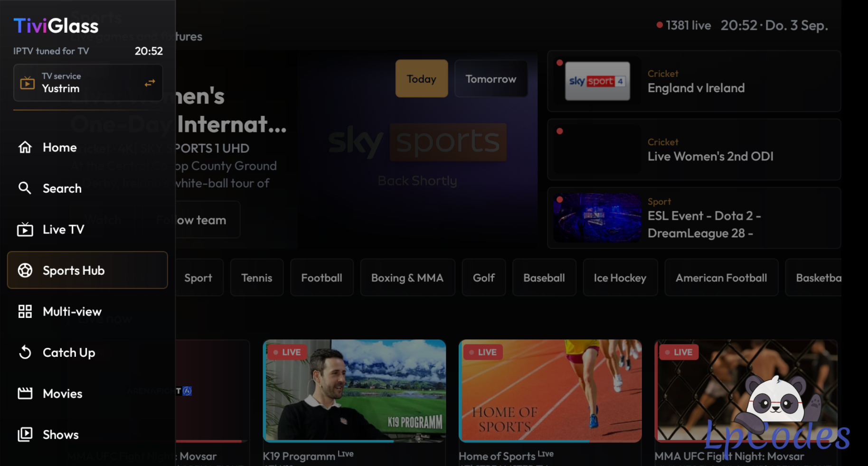Open the Home menu item
Screen dimensions: 868x466
pos(87,148)
